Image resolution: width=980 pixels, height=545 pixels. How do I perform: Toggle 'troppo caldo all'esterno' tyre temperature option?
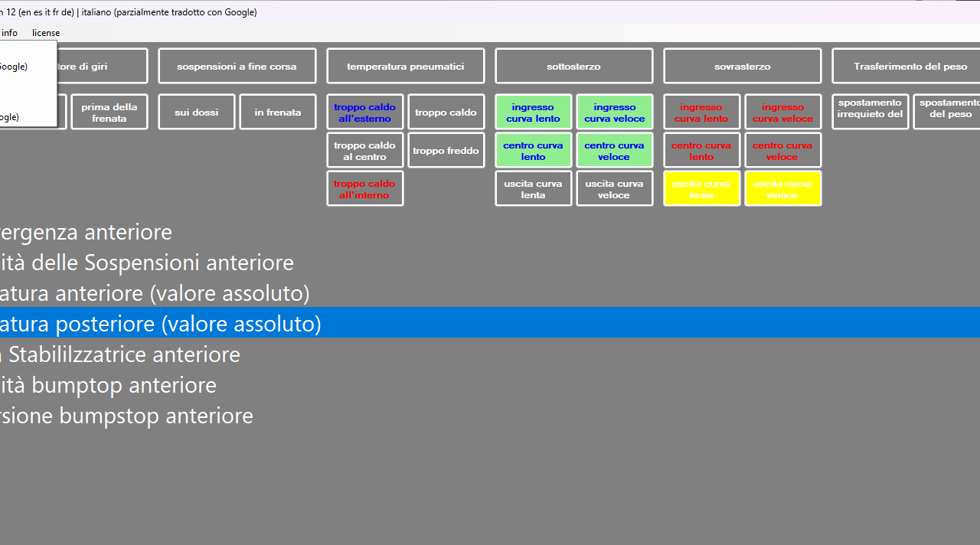[x=365, y=113]
